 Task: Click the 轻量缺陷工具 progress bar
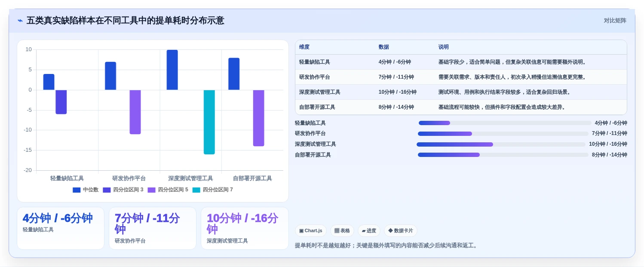coord(505,123)
